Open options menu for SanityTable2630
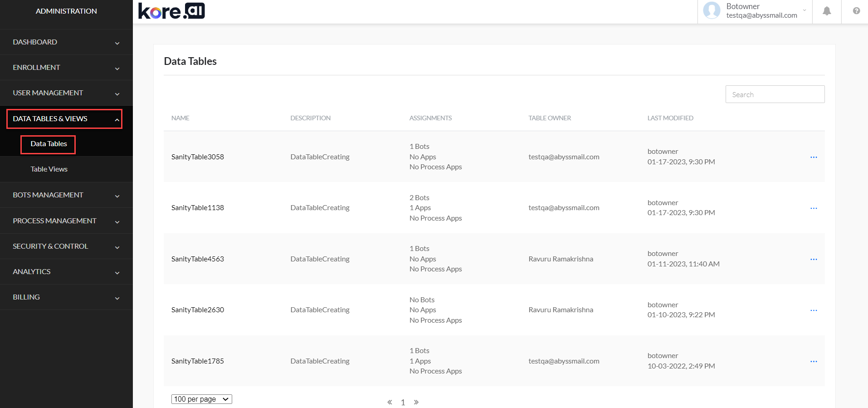 (813, 310)
